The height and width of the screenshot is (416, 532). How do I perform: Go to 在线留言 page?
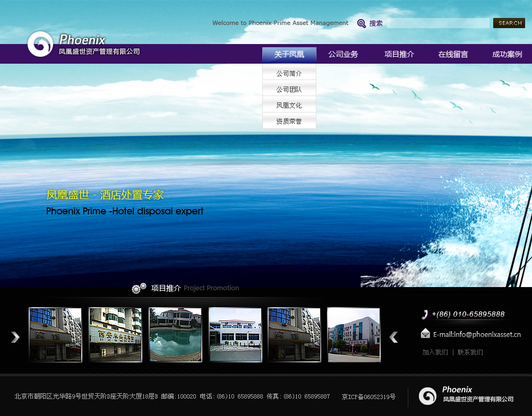click(453, 55)
